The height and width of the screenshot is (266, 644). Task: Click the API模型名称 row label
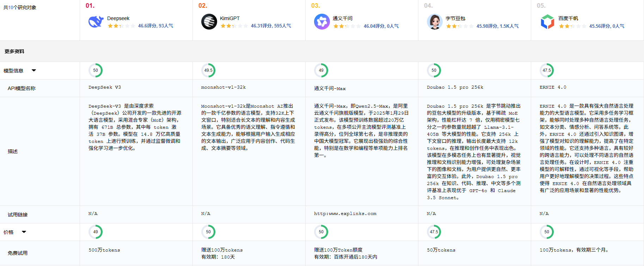pyautogui.click(x=22, y=88)
